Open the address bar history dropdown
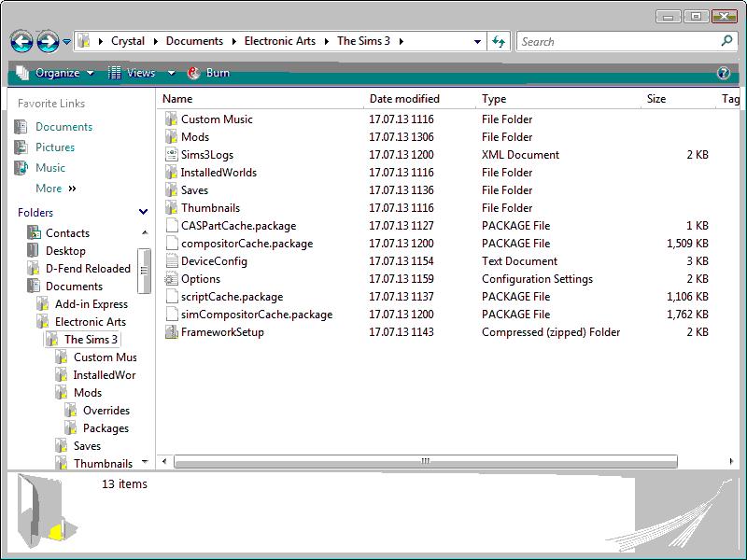The height and width of the screenshot is (560, 747). [x=477, y=41]
